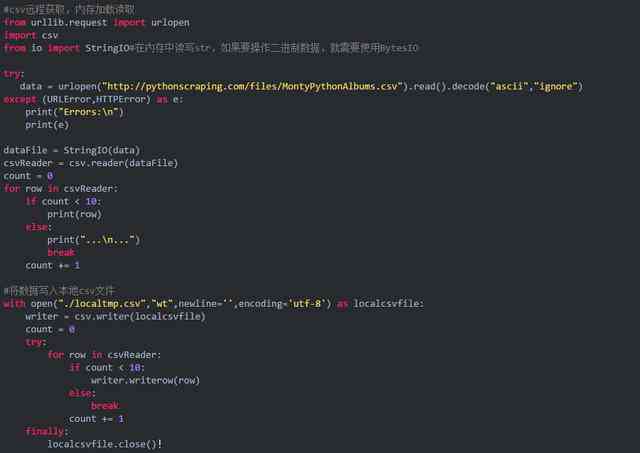Click the "import csv" line

[31, 36]
